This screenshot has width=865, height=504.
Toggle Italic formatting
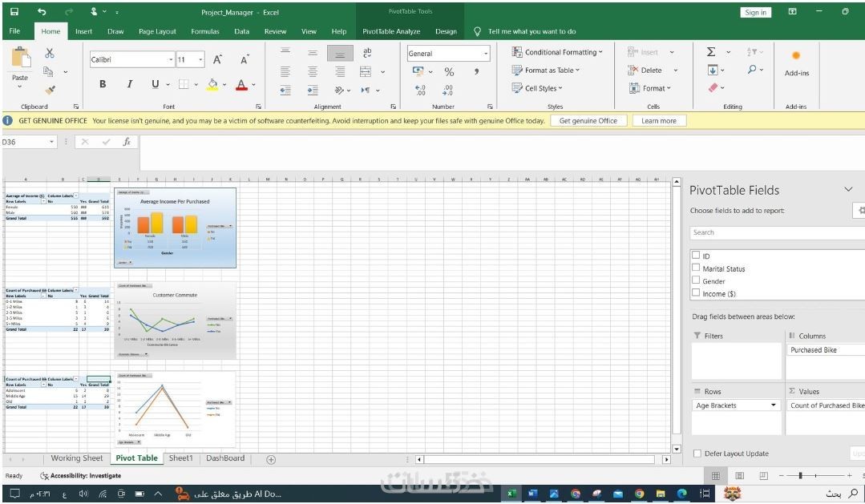coord(129,84)
